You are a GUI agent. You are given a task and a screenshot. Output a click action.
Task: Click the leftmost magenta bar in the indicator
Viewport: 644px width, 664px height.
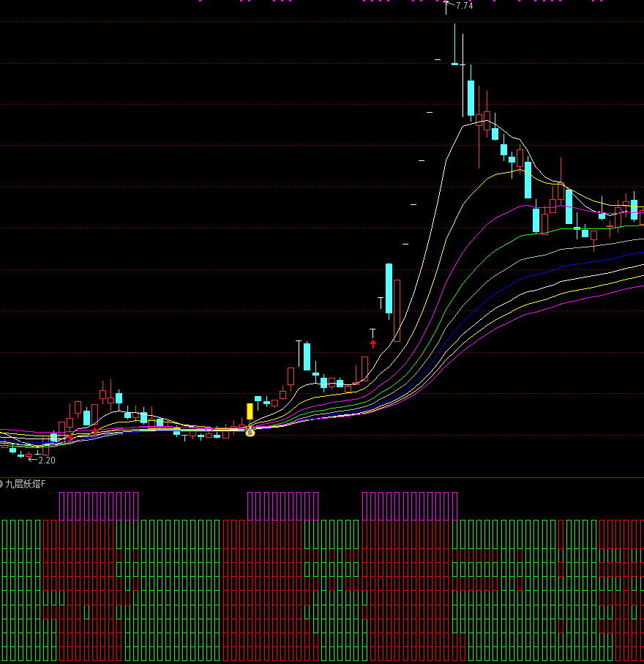[62, 506]
